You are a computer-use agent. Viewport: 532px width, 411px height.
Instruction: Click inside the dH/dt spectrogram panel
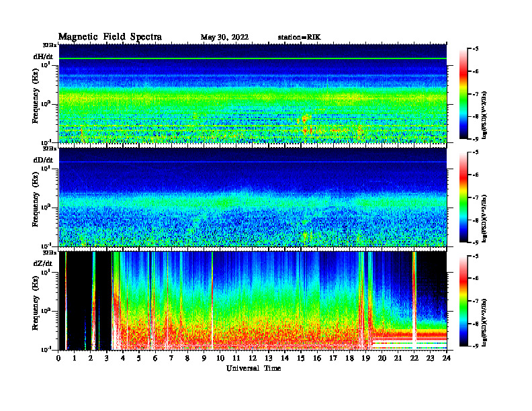pos(253,94)
